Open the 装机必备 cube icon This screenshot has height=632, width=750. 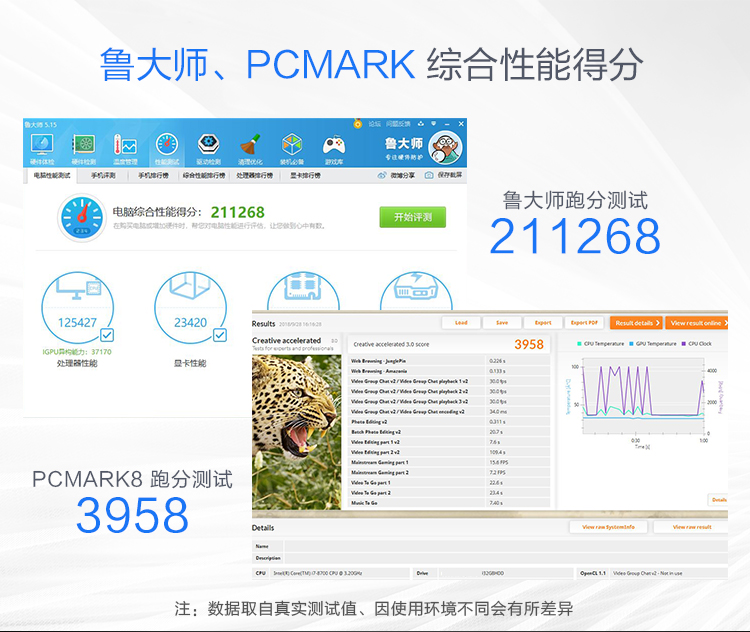tap(292, 144)
